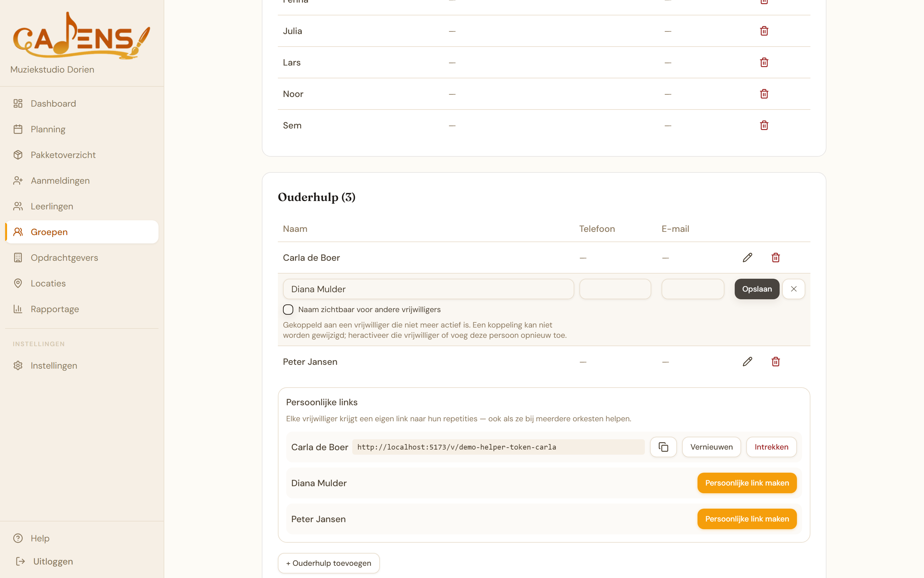Click the 'Persoonlijke links' heading
This screenshot has height=578, width=924.
click(322, 402)
